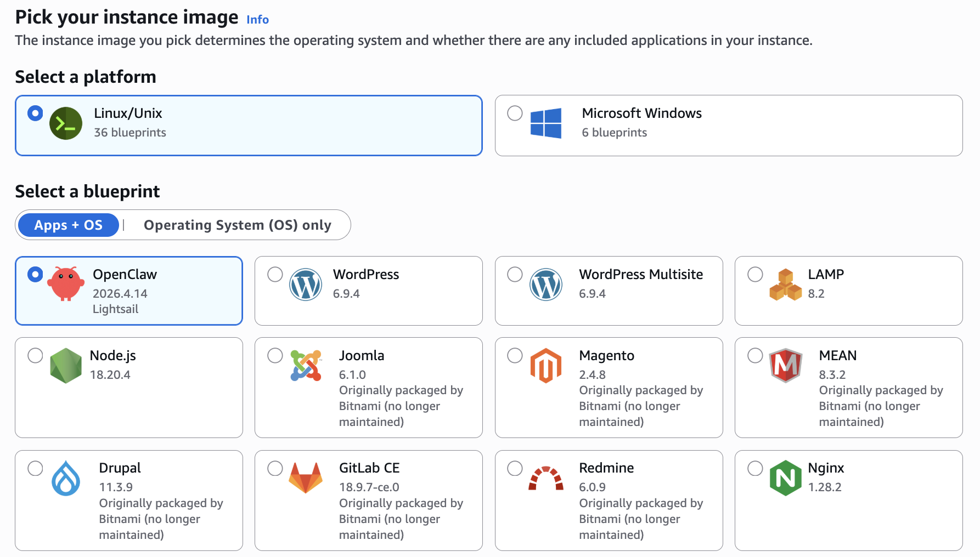Click the MEAN red shield icon
Image resolution: width=980 pixels, height=557 pixels.
point(786,365)
